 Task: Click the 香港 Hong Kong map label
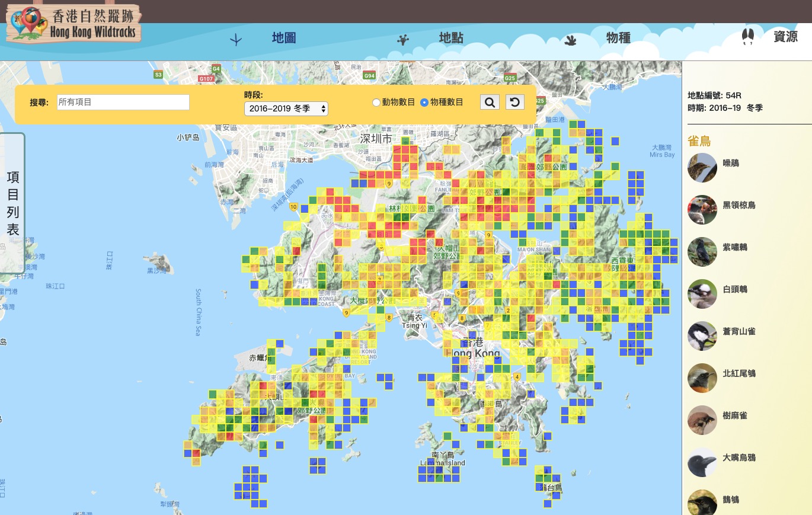click(473, 348)
